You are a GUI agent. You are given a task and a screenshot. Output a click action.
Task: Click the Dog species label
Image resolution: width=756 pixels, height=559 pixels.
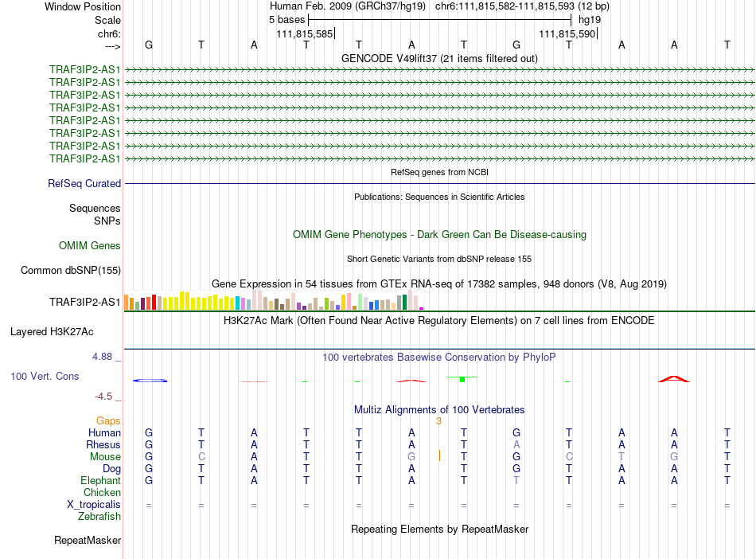[x=111, y=469]
